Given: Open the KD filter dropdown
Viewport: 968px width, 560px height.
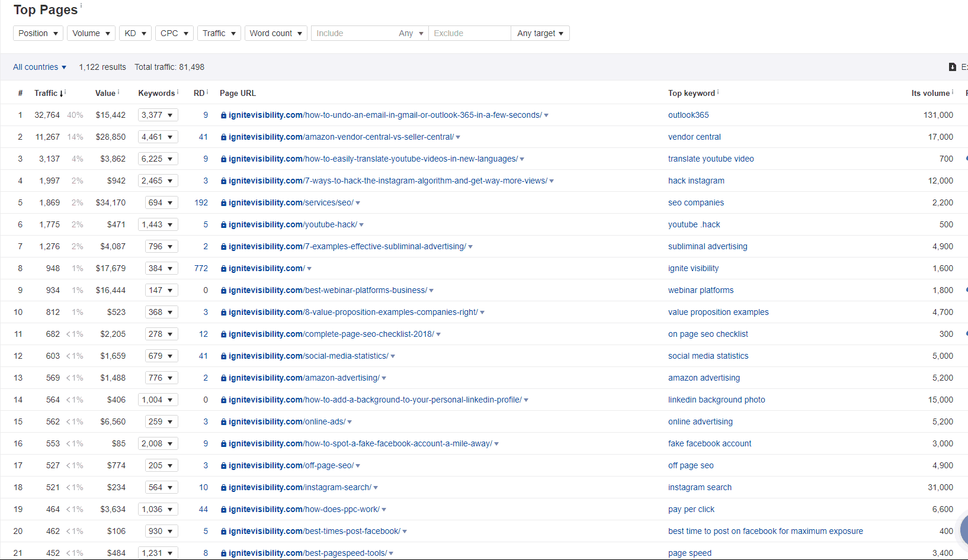Looking at the screenshot, I should 135,33.
